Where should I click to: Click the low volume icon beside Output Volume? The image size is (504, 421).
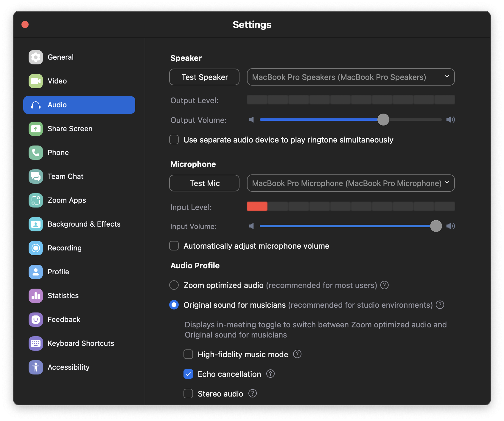tap(252, 120)
